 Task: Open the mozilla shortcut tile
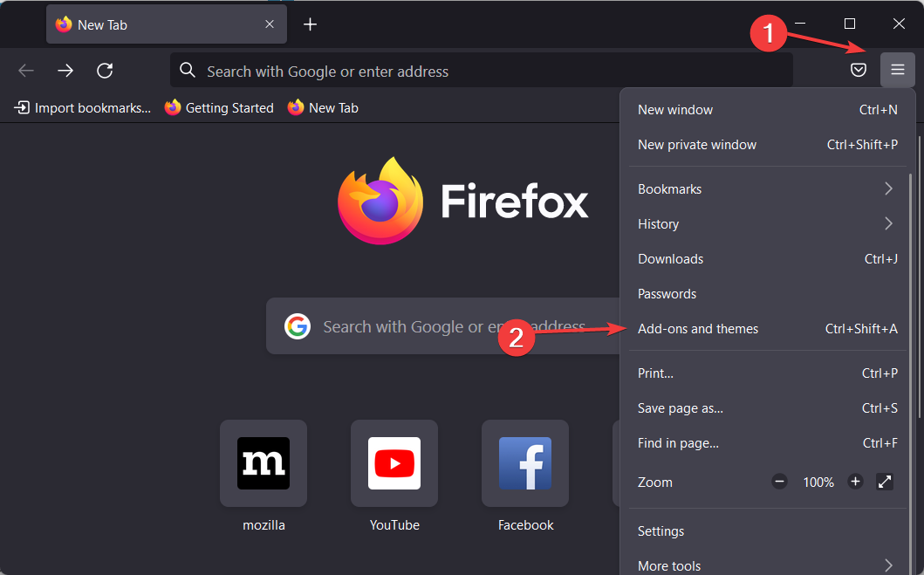pos(264,463)
